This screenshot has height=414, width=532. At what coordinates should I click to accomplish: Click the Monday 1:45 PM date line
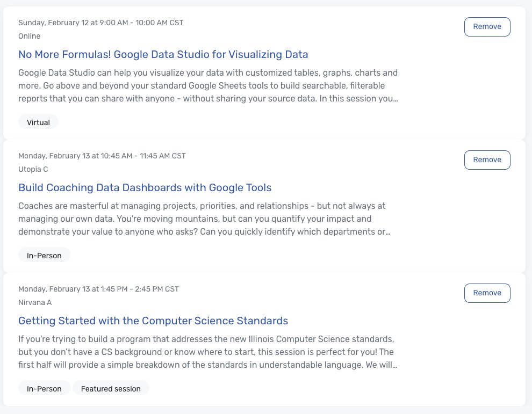tap(98, 289)
